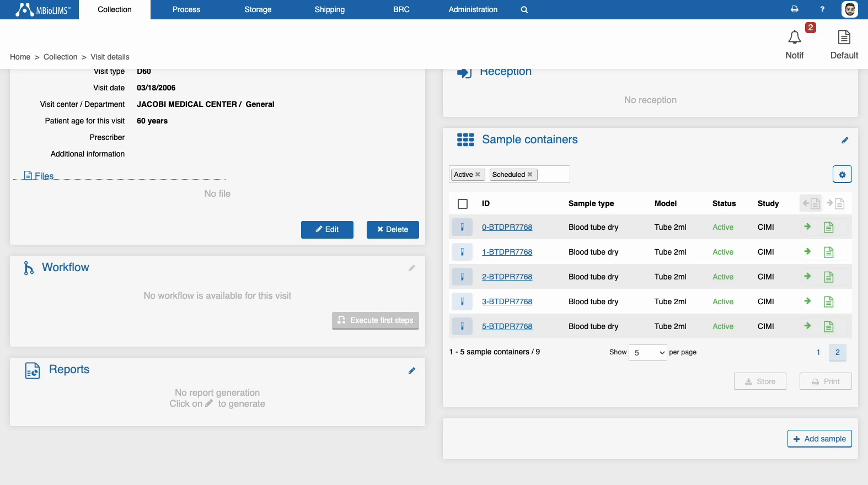This screenshot has width=868, height=485.
Task: Click green document icon for 0-BTDPR7768
Action: click(x=828, y=228)
